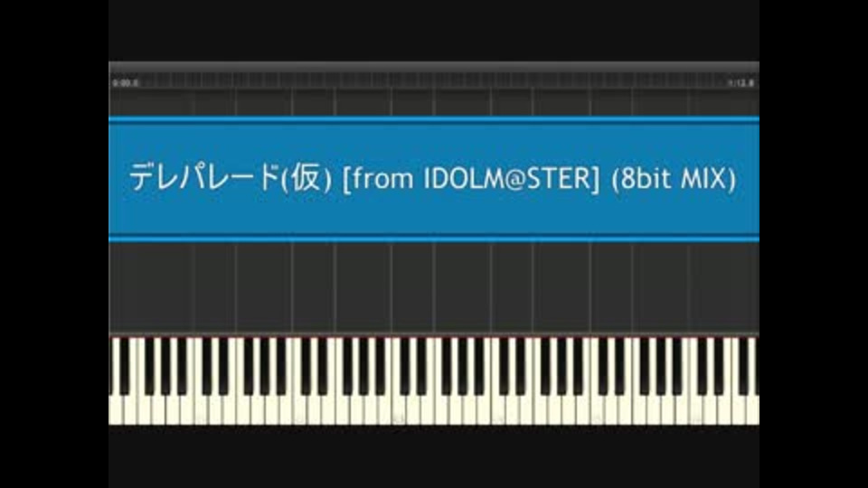Click the Japanese title text デレパレード(仮)
The image size is (868, 488).
(x=231, y=178)
